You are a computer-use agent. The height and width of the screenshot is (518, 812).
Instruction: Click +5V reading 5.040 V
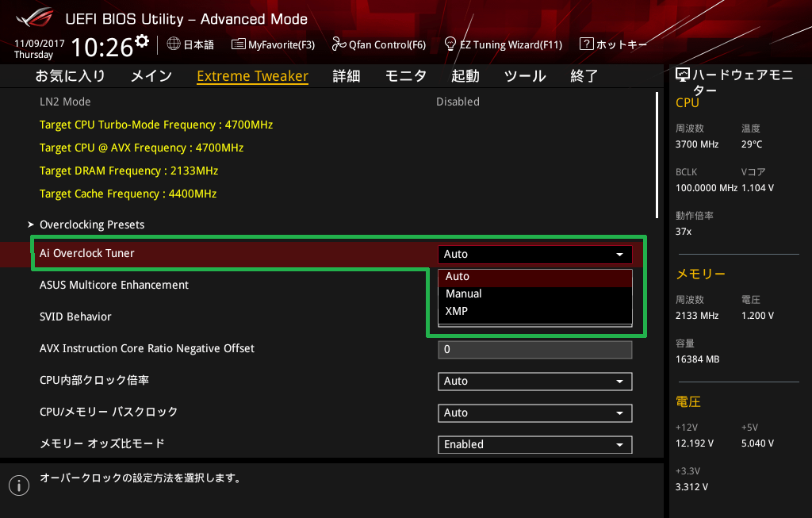(757, 443)
